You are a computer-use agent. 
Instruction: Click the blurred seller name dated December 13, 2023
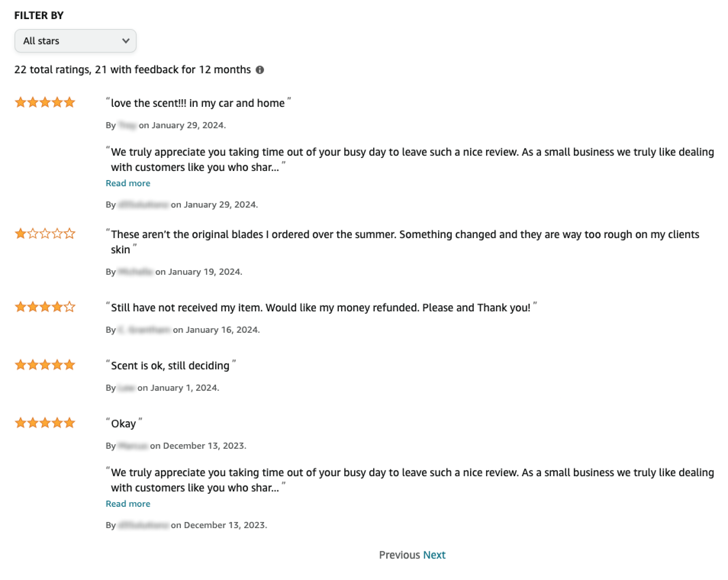click(x=143, y=525)
